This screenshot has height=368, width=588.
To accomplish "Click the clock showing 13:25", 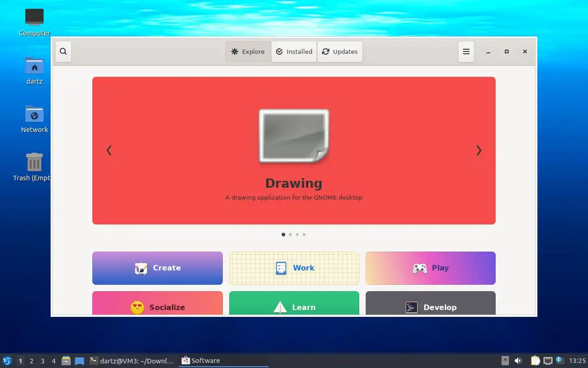I will pos(577,361).
